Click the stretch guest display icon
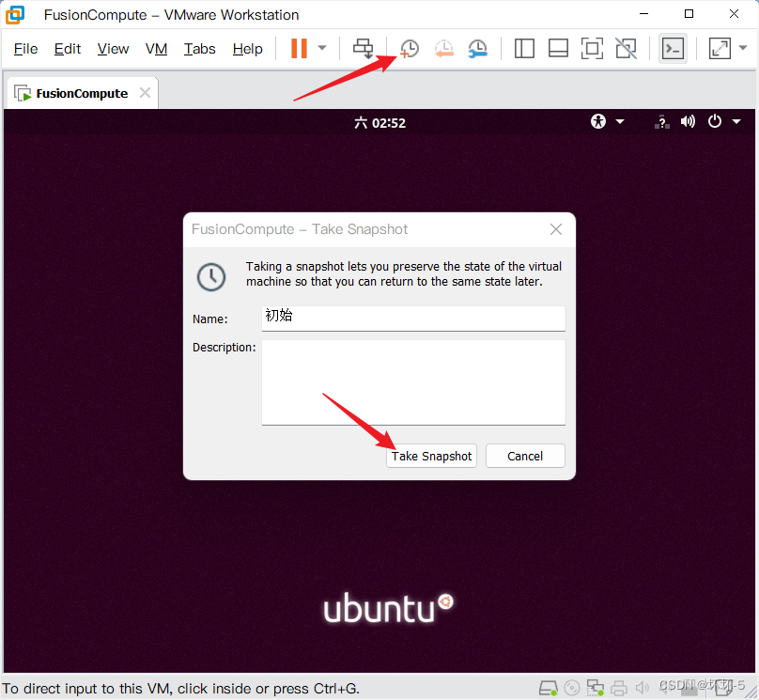The image size is (759, 700). pos(720,49)
